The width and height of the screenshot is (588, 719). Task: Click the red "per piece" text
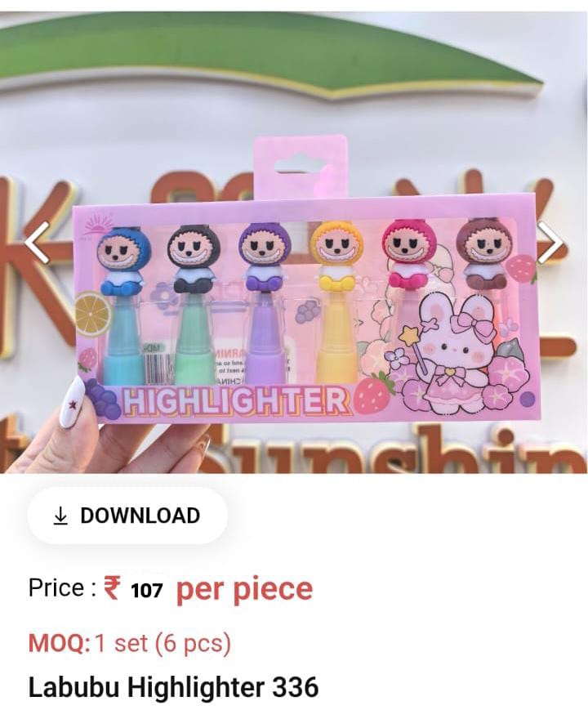tap(244, 590)
